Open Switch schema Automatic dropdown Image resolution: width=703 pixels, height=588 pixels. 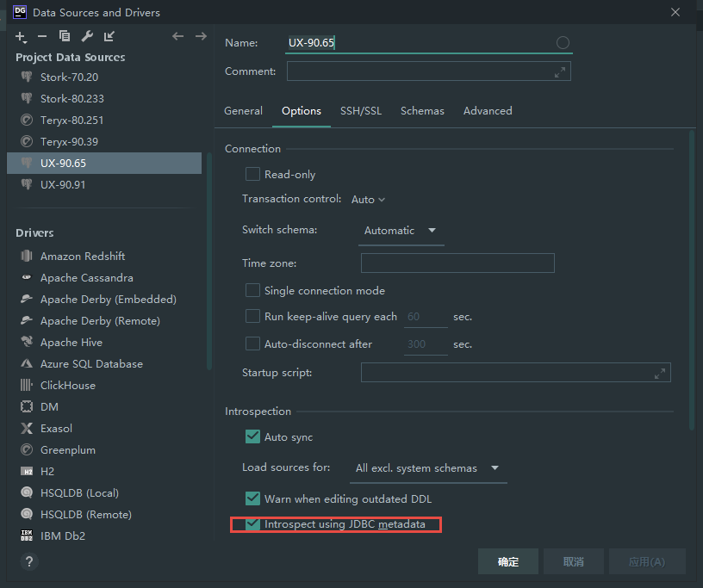click(401, 231)
